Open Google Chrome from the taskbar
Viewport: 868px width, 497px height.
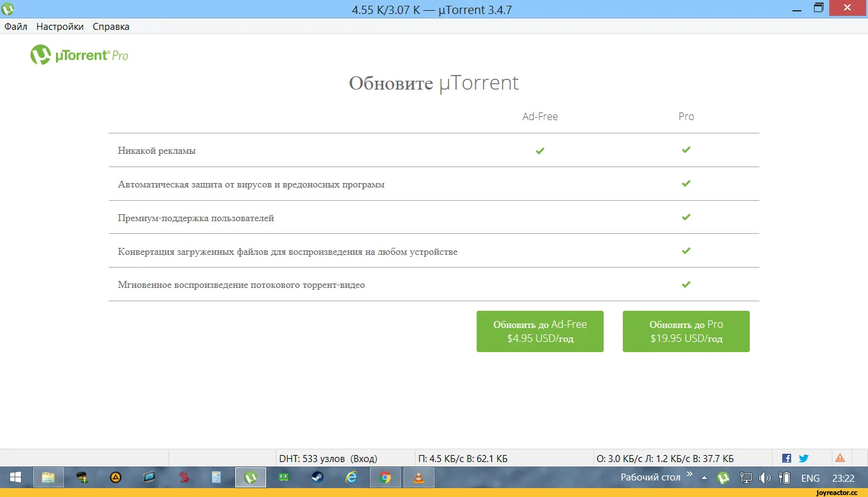(385, 477)
